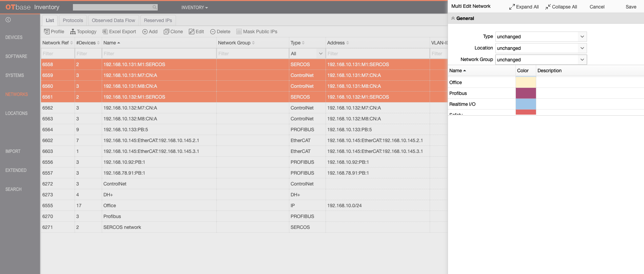Switch to the List tab
The width and height of the screenshot is (644, 274).
pyautogui.click(x=50, y=20)
